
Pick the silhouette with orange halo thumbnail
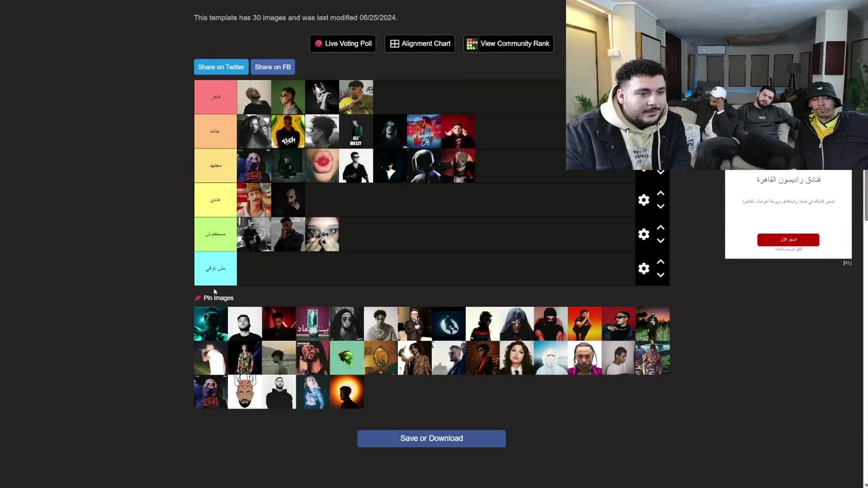tap(347, 392)
